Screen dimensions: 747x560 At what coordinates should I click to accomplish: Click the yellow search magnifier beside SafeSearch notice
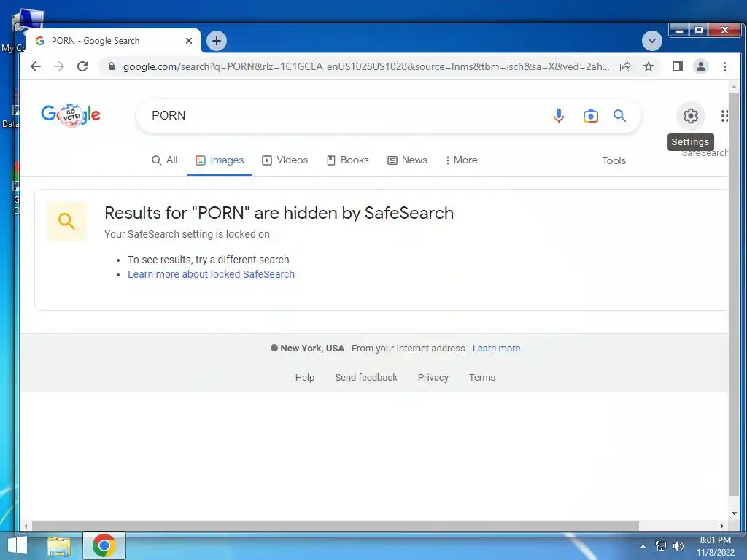pos(66,221)
